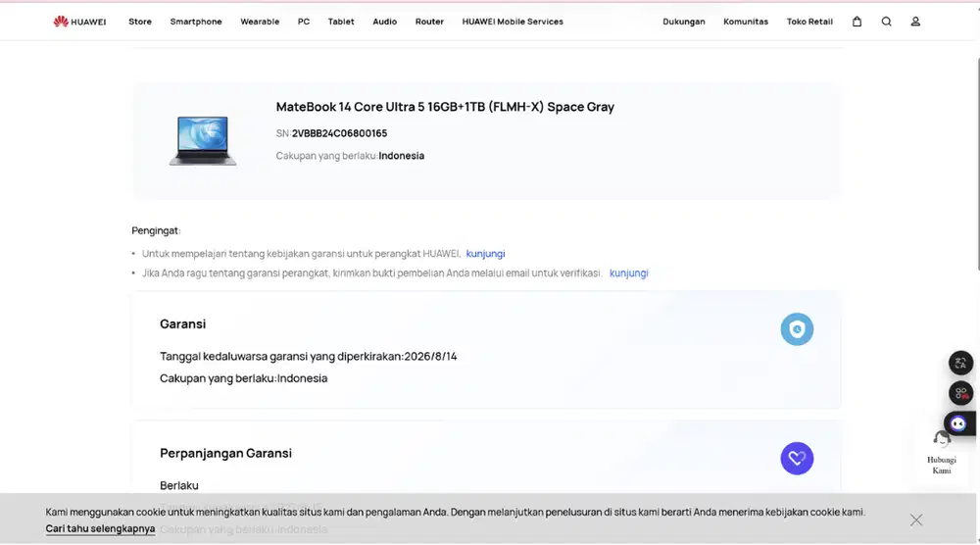The width and height of the screenshot is (980, 545).
Task: Click the Perpanjangan Garansi heart icon
Action: click(797, 458)
